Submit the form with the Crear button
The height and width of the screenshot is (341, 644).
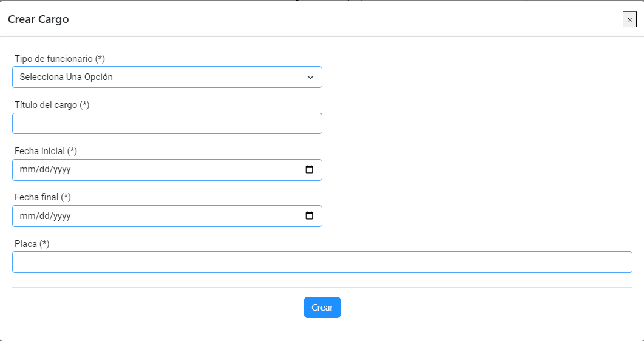pos(322,308)
